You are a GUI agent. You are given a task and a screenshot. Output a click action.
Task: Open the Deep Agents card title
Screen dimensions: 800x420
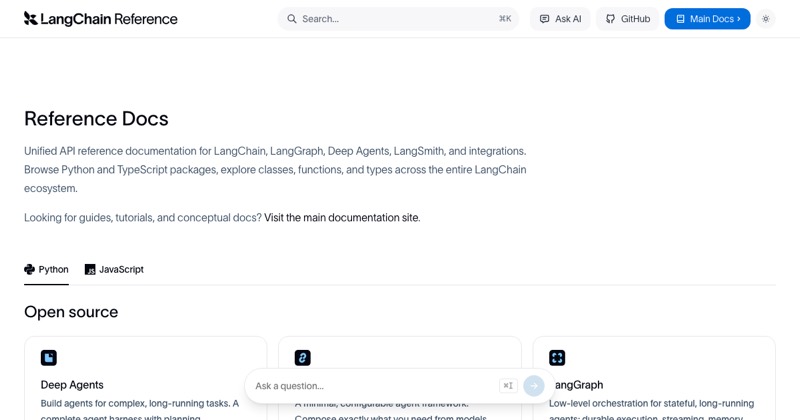[72, 385]
